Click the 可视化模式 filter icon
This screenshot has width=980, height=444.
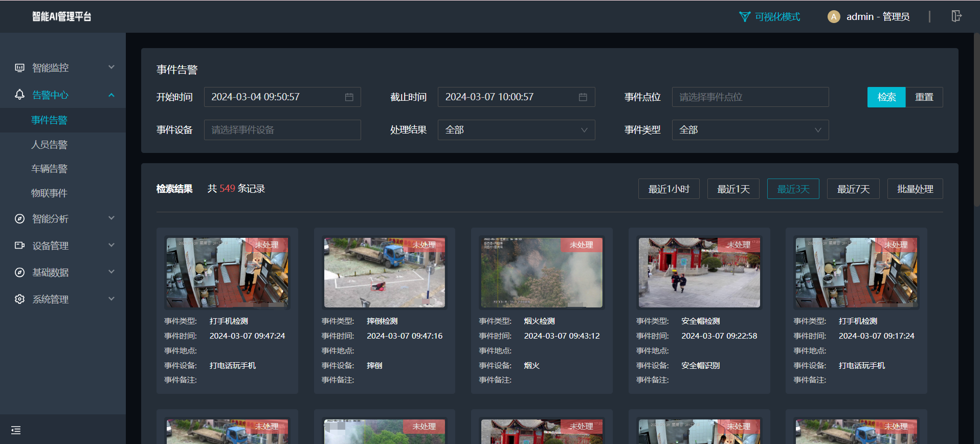point(745,17)
